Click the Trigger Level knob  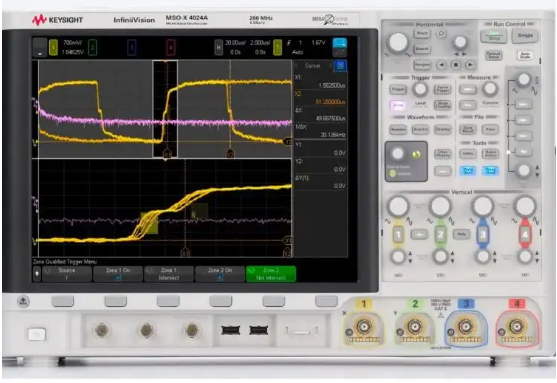click(420, 89)
